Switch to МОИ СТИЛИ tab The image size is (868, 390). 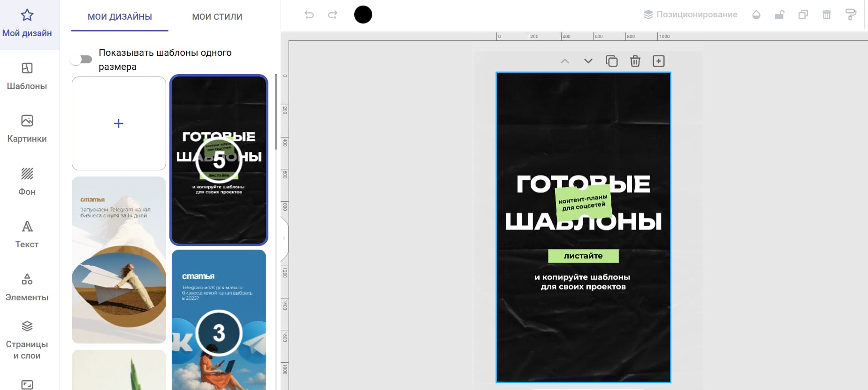pyautogui.click(x=217, y=17)
